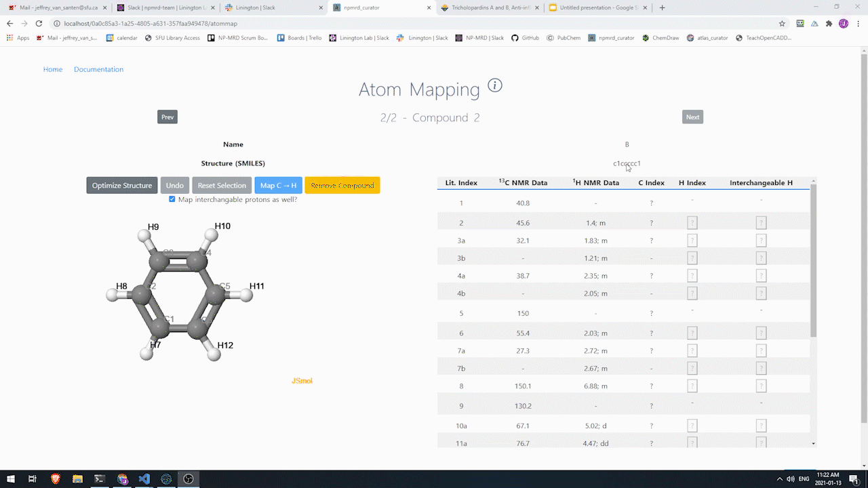Open the calendar bookmark

pyautogui.click(x=122, y=38)
